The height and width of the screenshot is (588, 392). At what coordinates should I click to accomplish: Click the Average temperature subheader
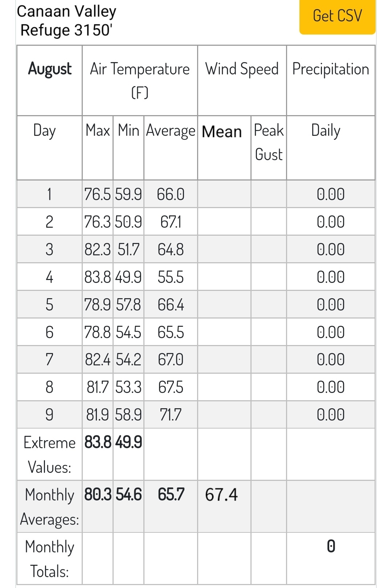pyautogui.click(x=171, y=131)
